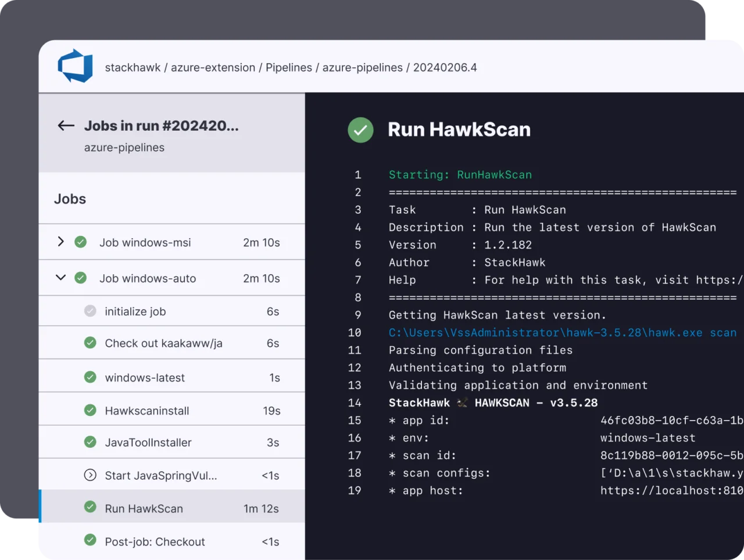Expand the Job windows-msi step list
This screenshot has height=560, width=744.
point(61,242)
